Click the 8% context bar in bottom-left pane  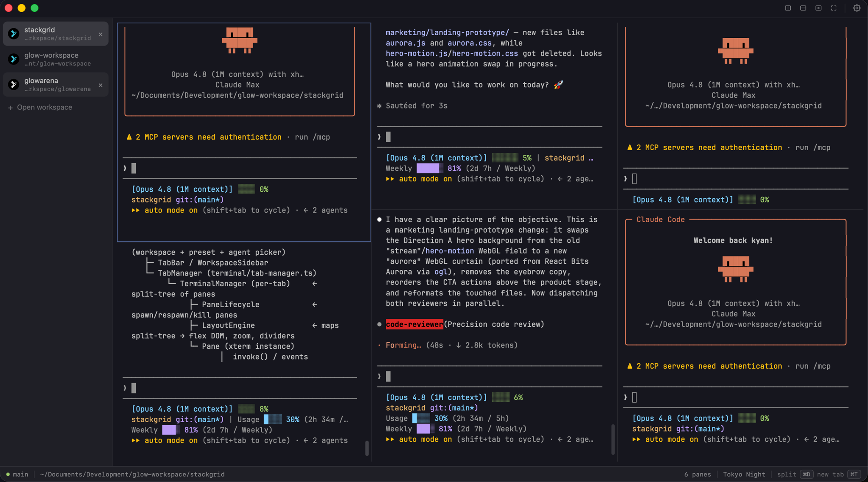[x=246, y=409]
